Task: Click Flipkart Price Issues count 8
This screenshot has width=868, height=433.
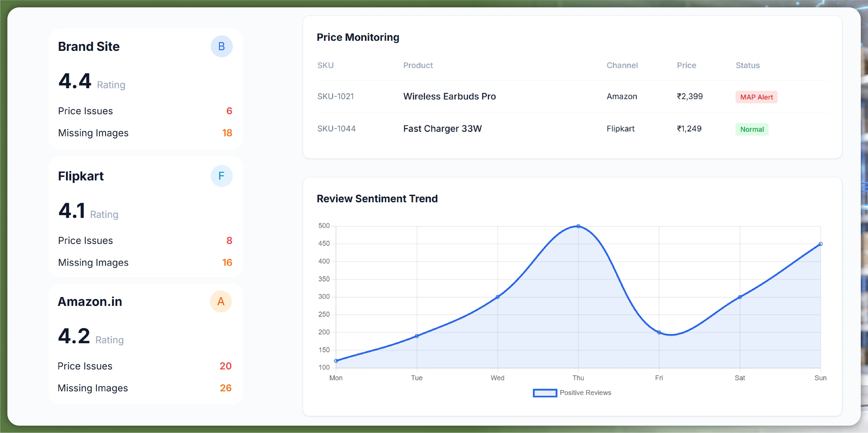Action: pyautogui.click(x=229, y=241)
